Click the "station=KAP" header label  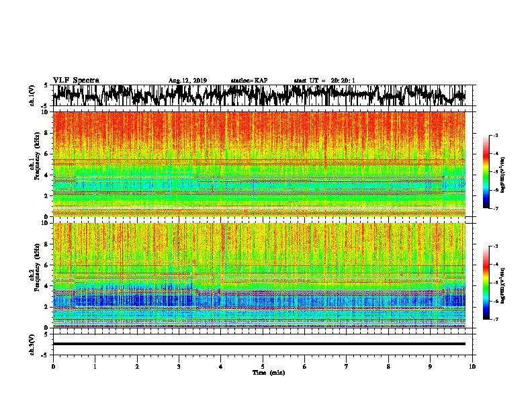tap(249, 81)
